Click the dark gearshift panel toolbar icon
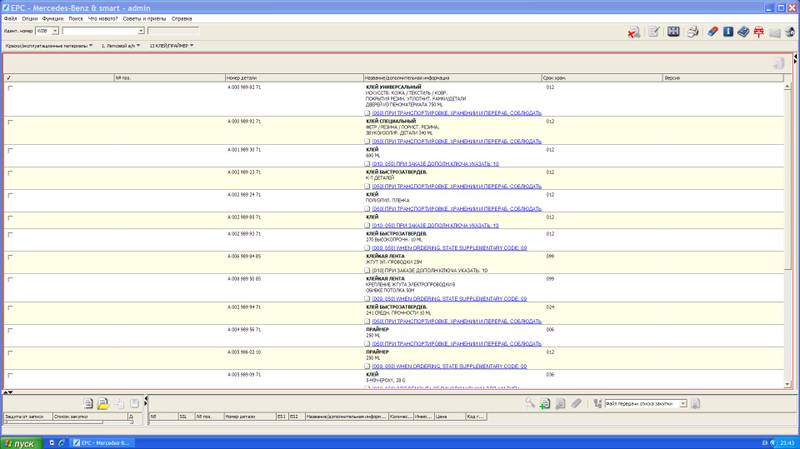Viewport: 800px width, 449px height. [x=673, y=32]
